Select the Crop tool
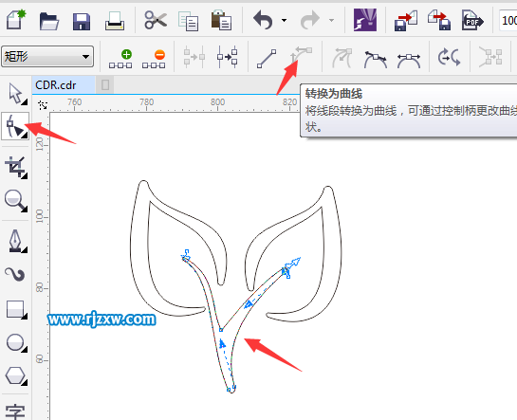Viewport: 517px width, 420px height. [x=15, y=167]
